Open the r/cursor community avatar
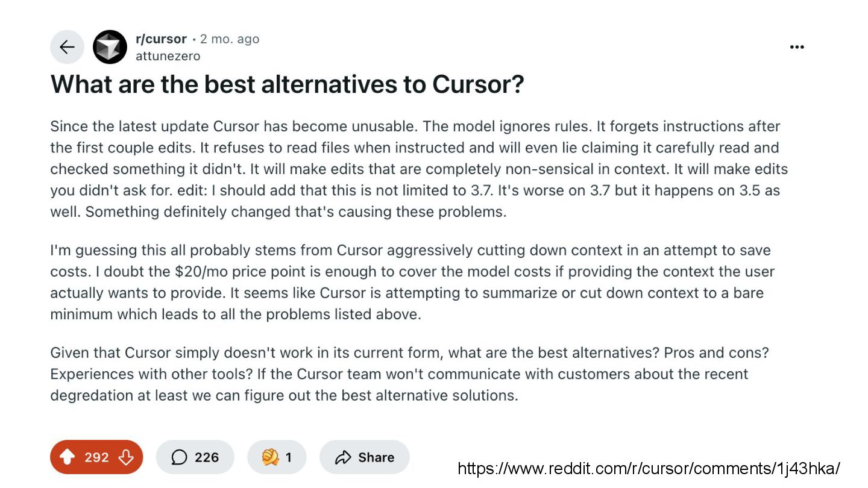The width and height of the screenshot is (868, 488). click(110, 47)
